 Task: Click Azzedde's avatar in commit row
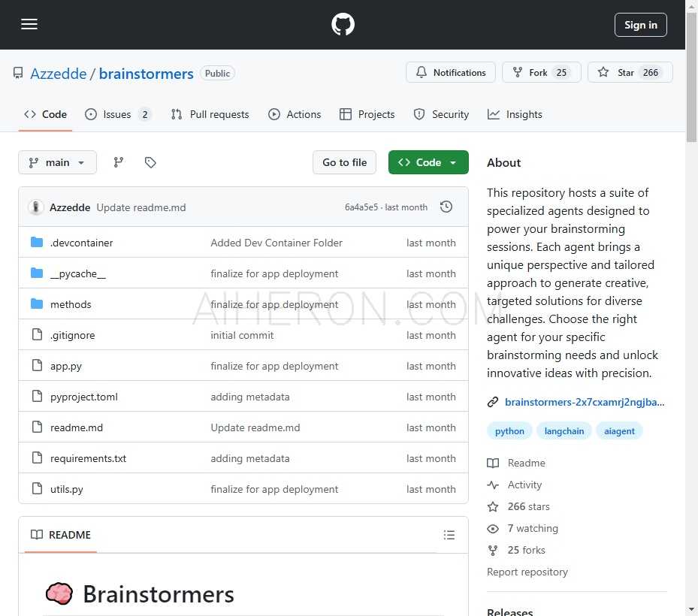point(36,207)
